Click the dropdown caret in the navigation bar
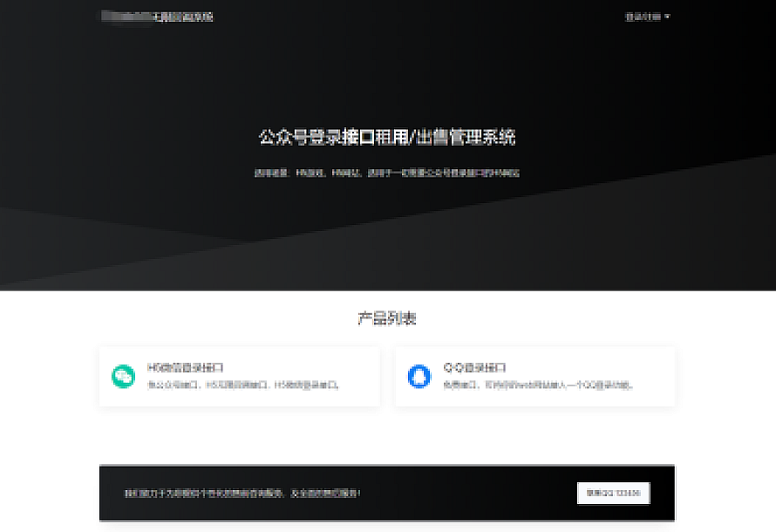776x532 pixels. pyautogui.click(x=666, y=15)
